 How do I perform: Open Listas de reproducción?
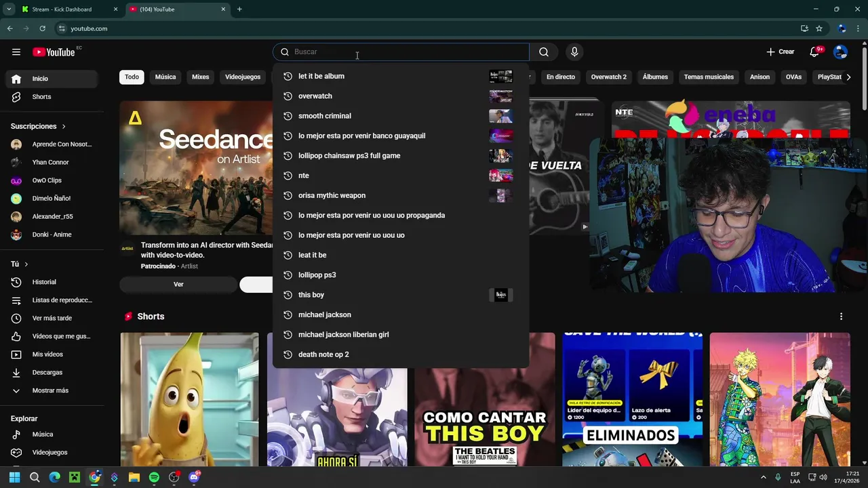click(53, 300)
